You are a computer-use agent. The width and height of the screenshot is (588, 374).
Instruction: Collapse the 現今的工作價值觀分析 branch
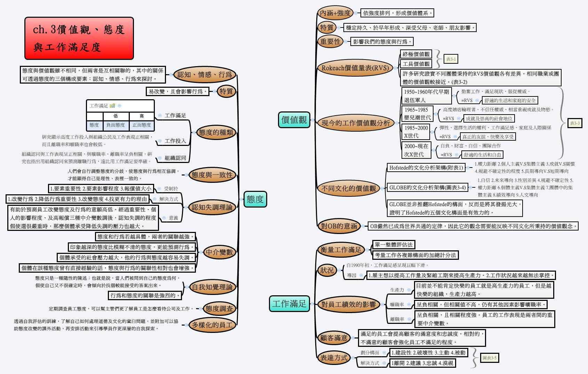[396, 123]
